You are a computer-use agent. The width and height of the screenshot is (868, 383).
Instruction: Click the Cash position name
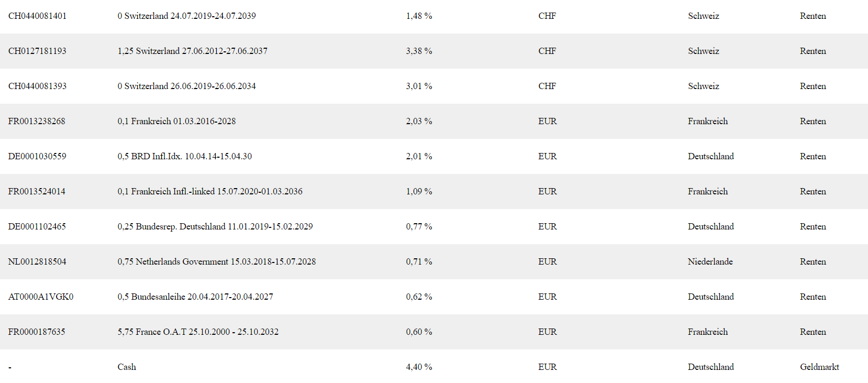pyautogui.click(x=127, y=367)
